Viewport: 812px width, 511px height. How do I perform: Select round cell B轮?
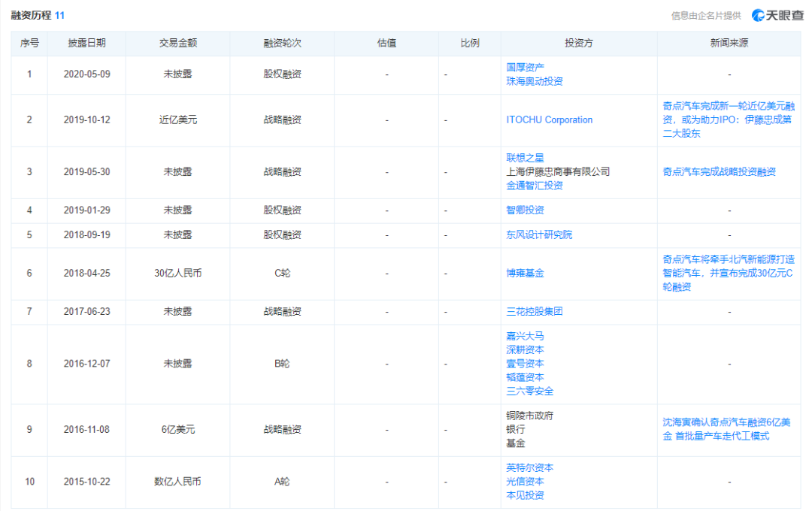coord(282,364)
